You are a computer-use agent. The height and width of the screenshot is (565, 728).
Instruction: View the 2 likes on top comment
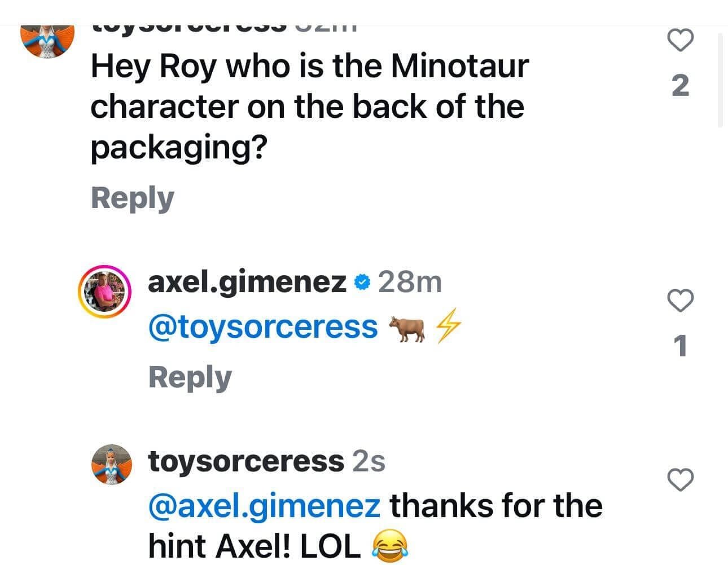(x=681, y=86)
